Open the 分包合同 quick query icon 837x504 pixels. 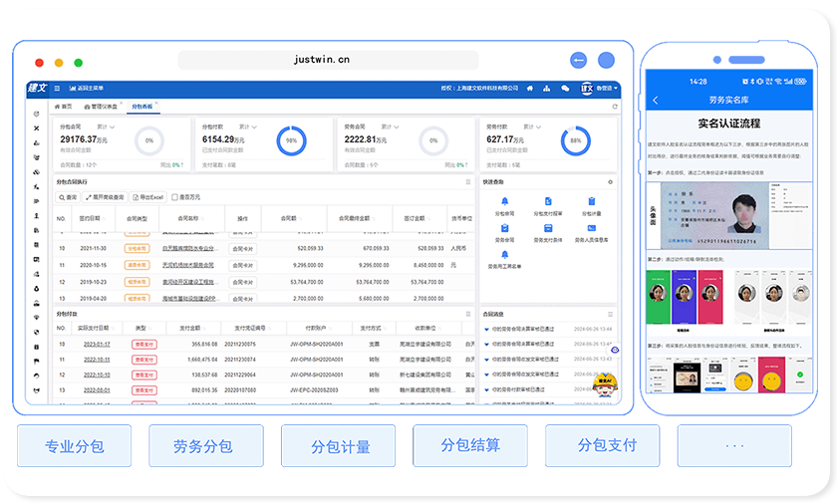click(504, 202)
